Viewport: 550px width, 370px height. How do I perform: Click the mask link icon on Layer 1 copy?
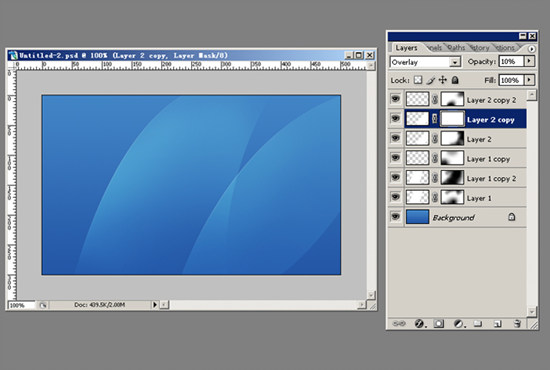435,159
